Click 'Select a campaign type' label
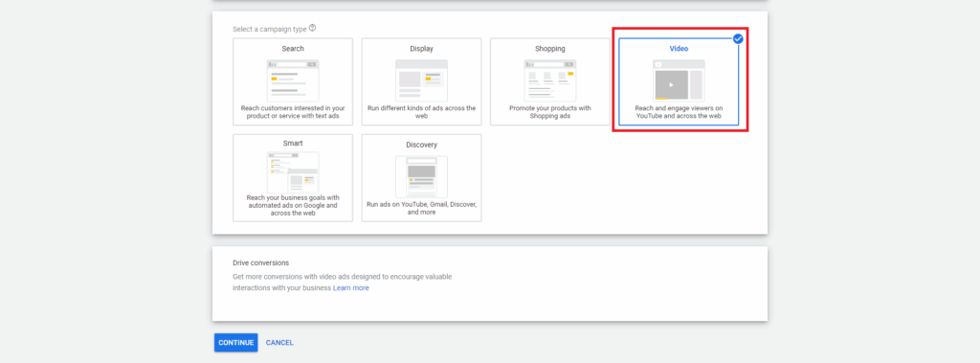This screenshot has height=363, width=980. tap(269, 29)
